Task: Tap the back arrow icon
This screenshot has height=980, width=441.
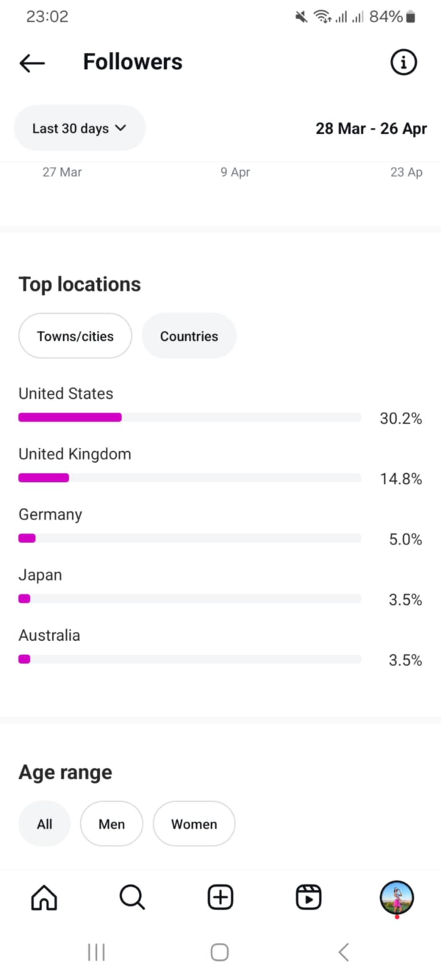Action: tap(32, 63)
